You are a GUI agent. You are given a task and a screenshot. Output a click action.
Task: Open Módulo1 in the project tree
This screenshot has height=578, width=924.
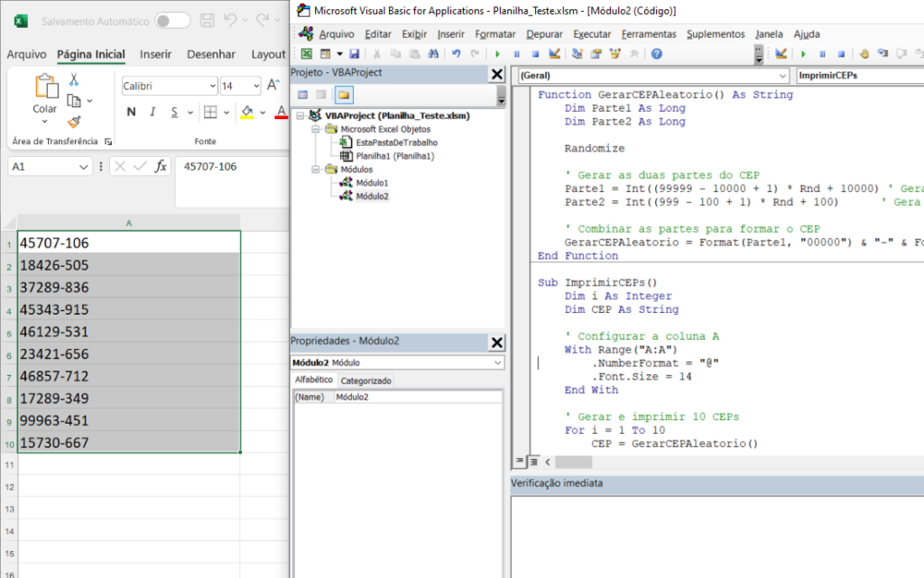click(x=371, y=183)
